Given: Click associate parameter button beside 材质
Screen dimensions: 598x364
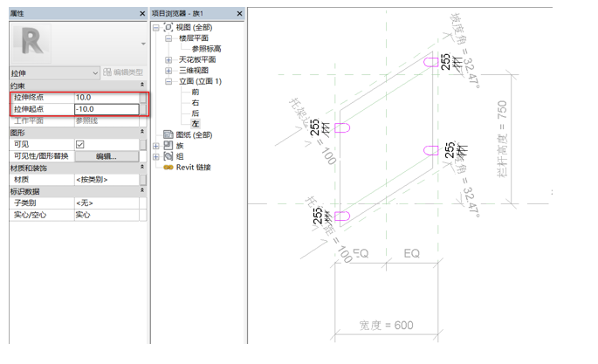Looking at the screenshot, I should point(142,180).
